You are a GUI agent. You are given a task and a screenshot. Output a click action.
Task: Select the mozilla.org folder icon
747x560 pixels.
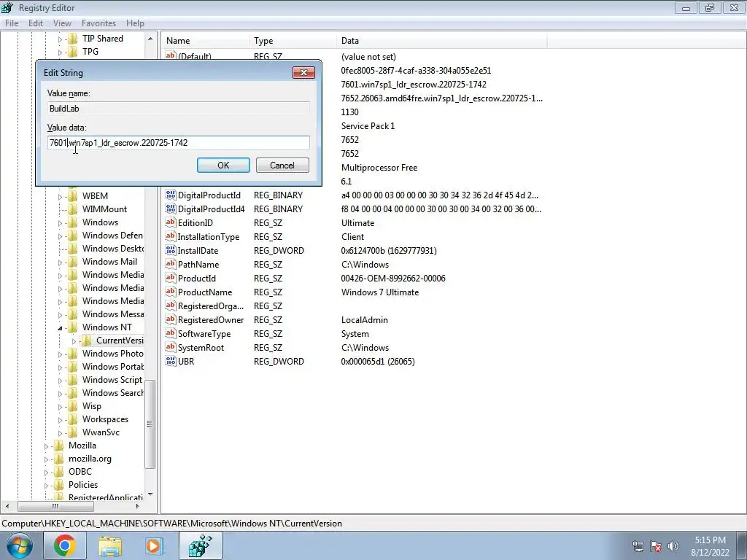pyautogui.click(x=58, y=459)
